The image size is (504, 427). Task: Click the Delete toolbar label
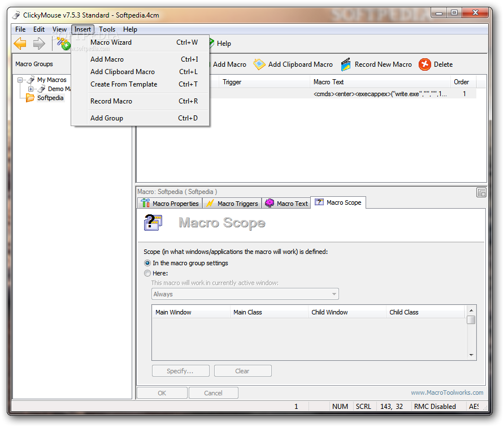pos(443,64)
